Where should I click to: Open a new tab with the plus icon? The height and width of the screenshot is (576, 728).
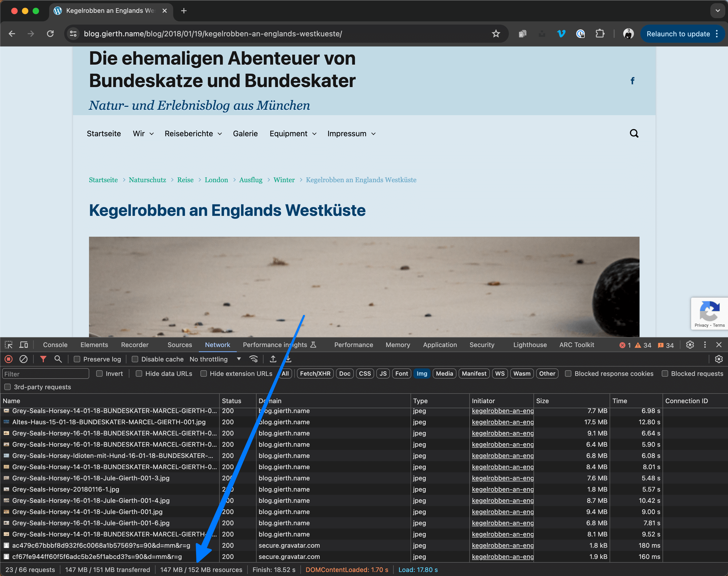(184, 11)
